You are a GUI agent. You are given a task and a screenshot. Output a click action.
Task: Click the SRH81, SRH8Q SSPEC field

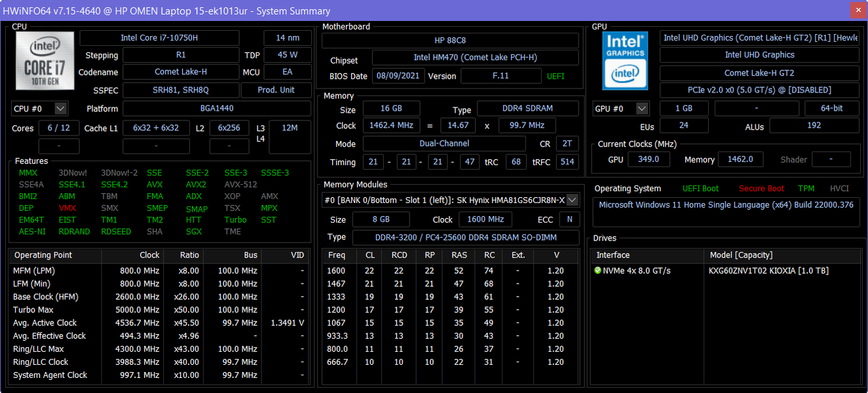pos(180,90)
